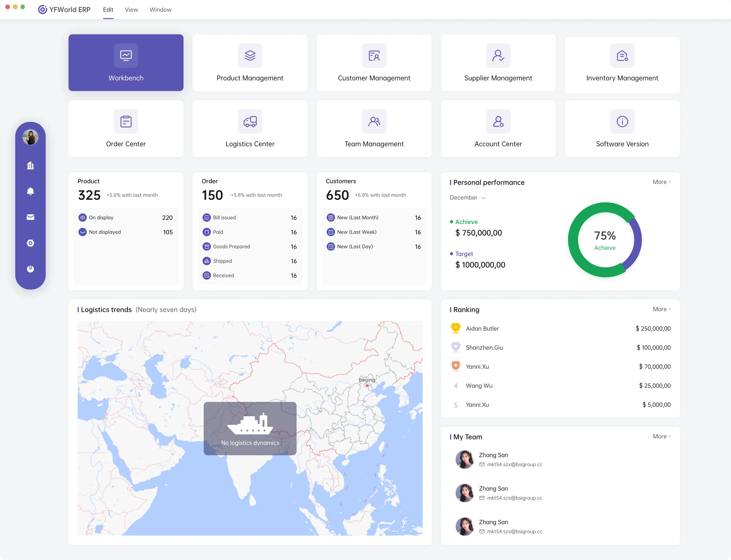The height and width of the screenshot is (560, 731).
Task: Click the On display eye icon
Action: (x=82, y=218)
